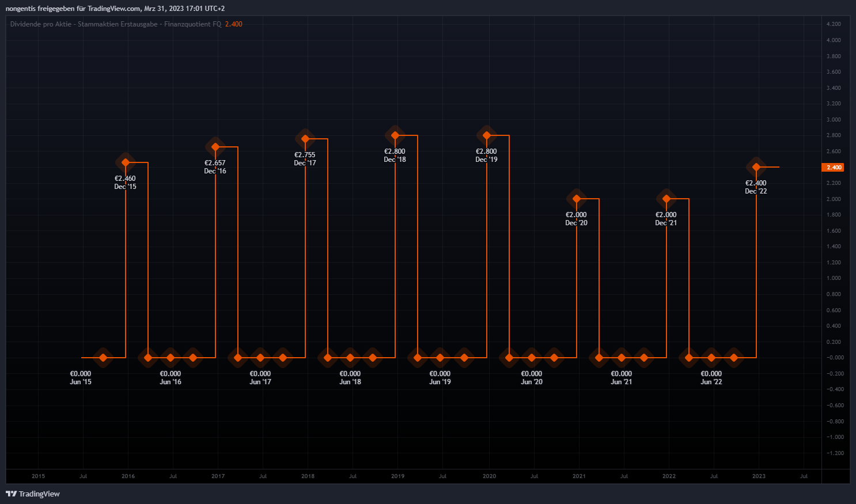Click the Dec '22 diamond marker at €2.400

756,167
